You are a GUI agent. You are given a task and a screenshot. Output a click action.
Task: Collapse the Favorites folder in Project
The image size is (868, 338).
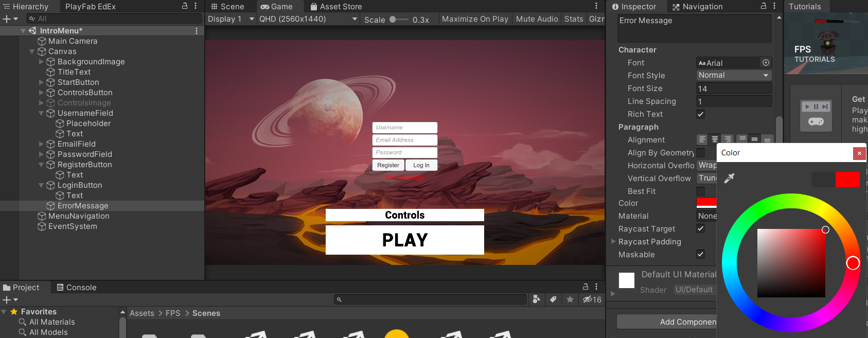[4, 312]
